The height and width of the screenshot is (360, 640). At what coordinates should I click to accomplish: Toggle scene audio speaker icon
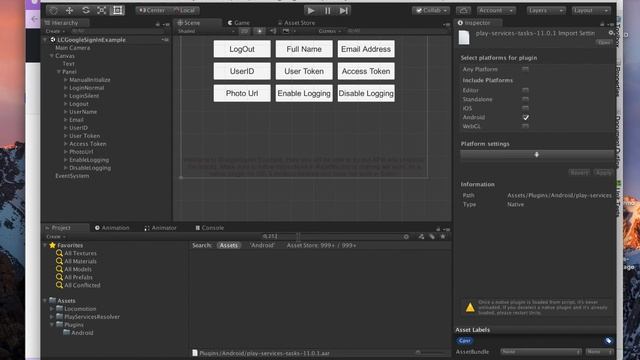[273, 31]
